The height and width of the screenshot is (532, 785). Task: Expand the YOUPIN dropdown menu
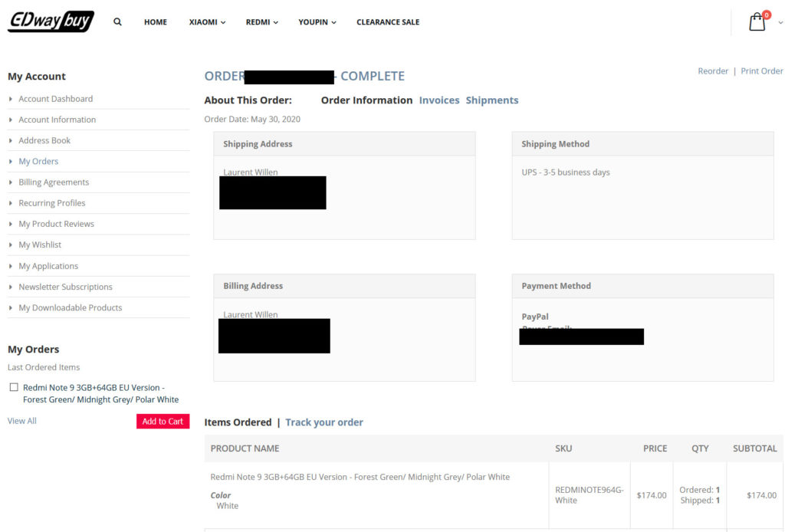pos(315,22)
